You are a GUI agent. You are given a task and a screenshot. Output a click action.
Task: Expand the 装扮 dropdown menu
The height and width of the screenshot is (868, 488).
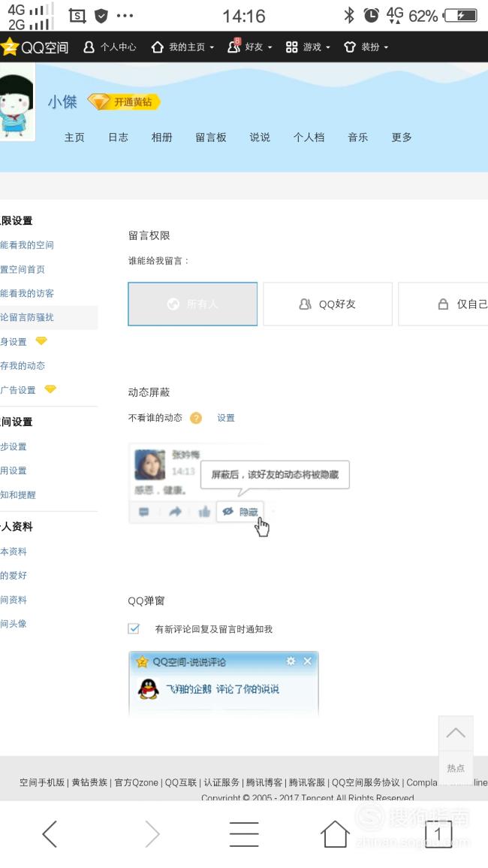tap(366, 47)
